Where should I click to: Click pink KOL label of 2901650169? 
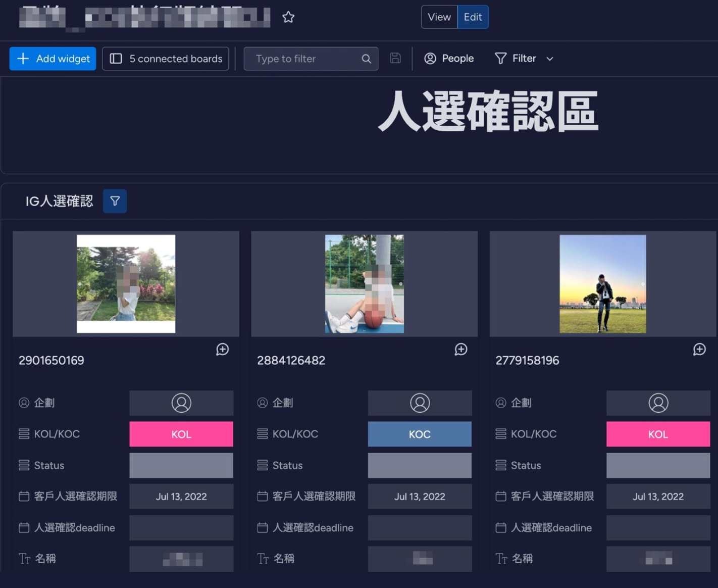tap(181, 434)
